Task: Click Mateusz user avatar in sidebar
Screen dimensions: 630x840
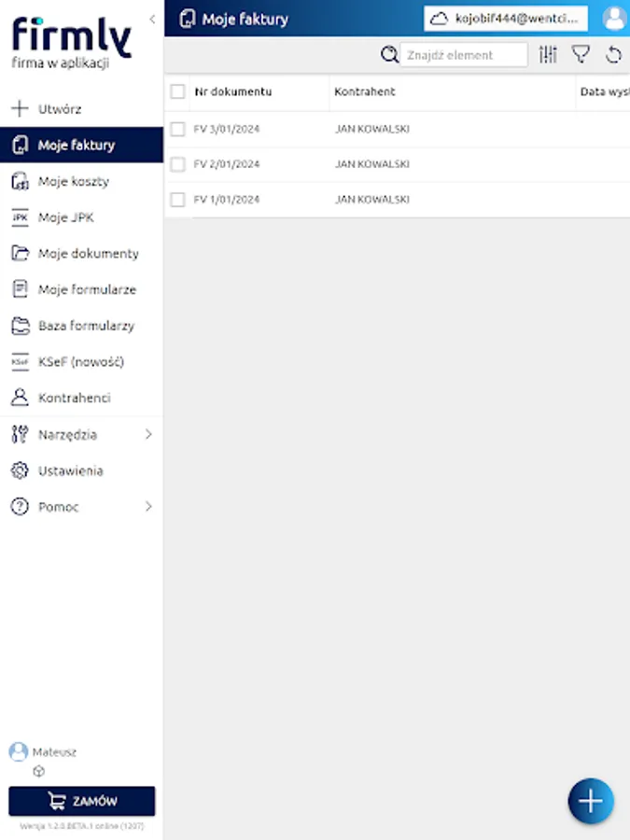Action: 19,752
